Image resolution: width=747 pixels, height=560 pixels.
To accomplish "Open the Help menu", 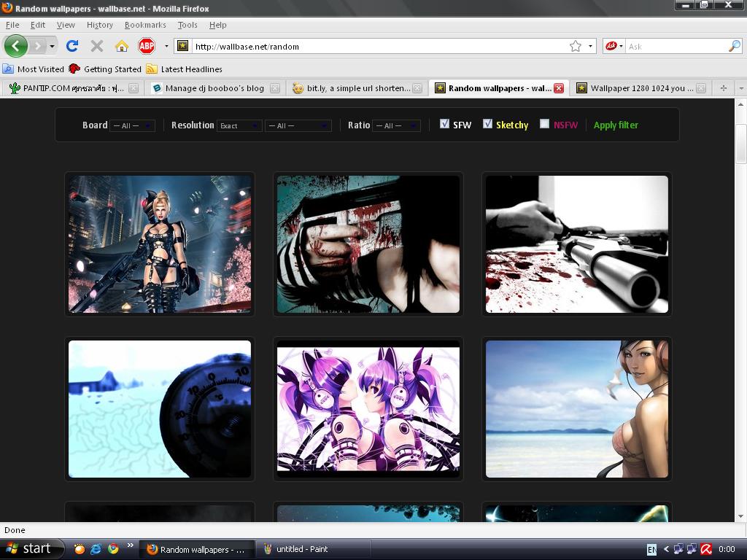I will [217, 25].
